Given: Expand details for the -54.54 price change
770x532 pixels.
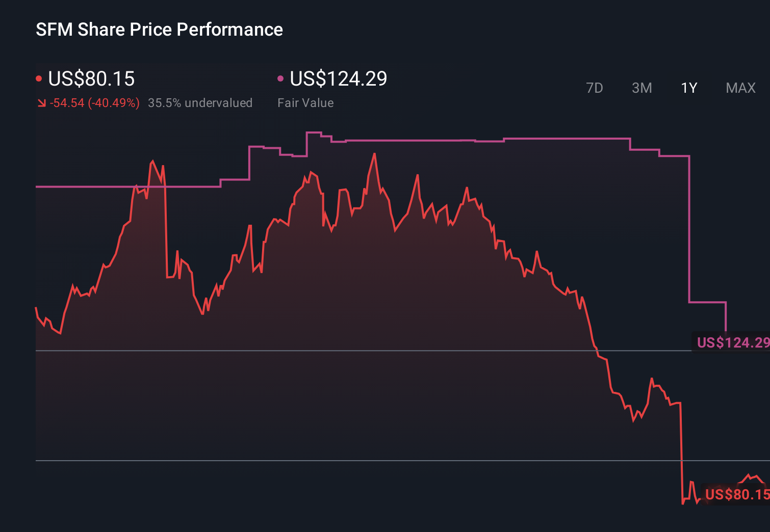Looking at the screenshot, I should pyautogui.click(x=95, y=102).
